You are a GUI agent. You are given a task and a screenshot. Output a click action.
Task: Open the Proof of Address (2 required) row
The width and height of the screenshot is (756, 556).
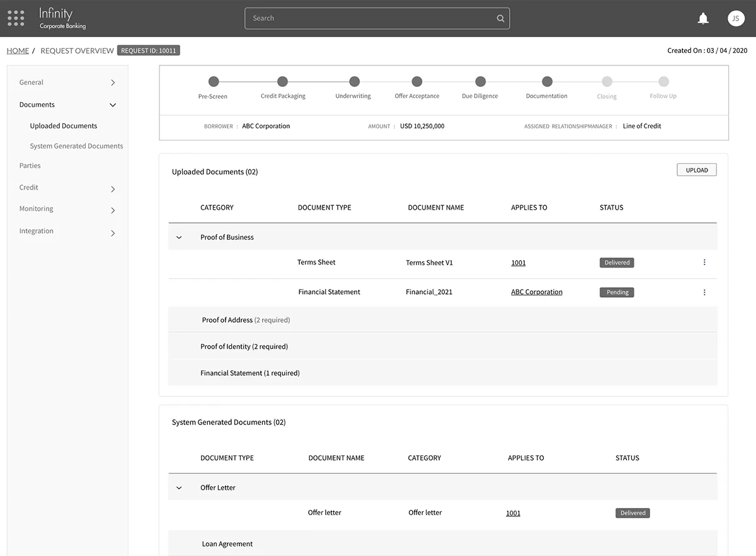point(443,320)
